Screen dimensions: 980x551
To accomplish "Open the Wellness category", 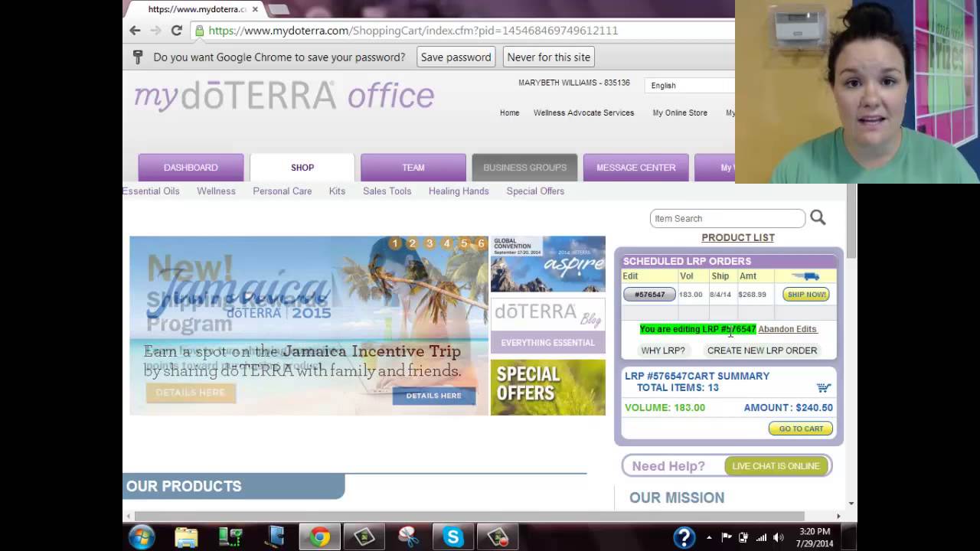I will 216,191.
